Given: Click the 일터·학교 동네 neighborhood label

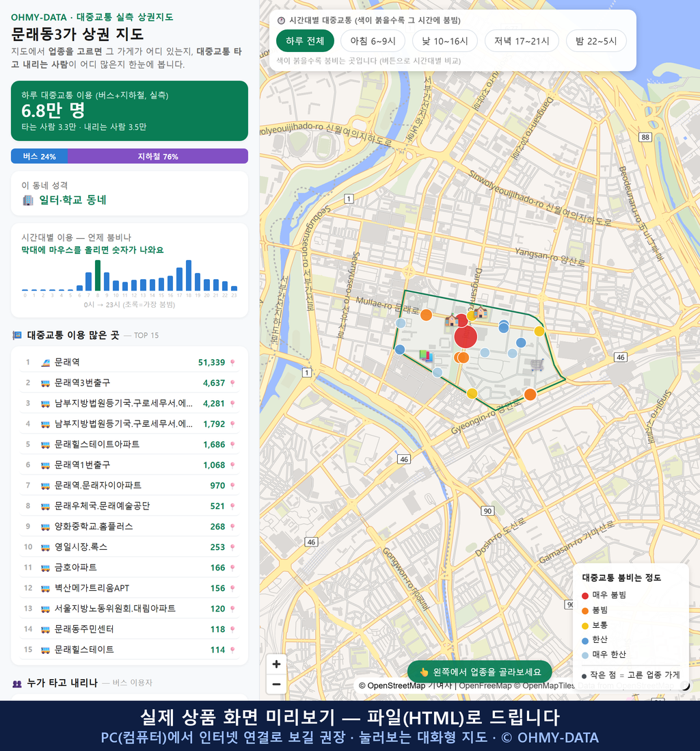Looking at the screenshot, I should point(72,200).
